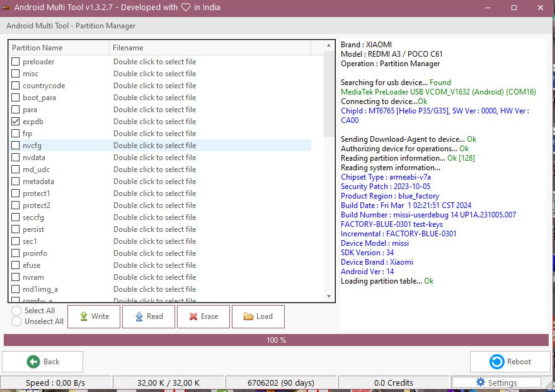Click the MediaTek PreLoader USB VCOM log line
Image resolution: width=555 pixels, height=392 pixels.
coord(438,92)
